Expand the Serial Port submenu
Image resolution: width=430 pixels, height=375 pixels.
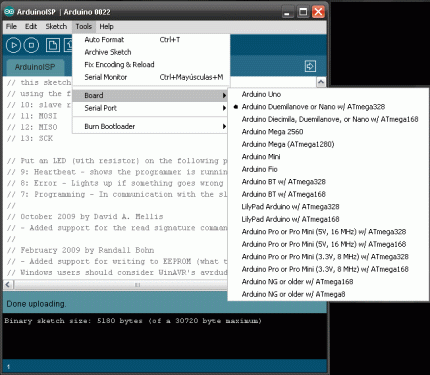pos(150,108)
